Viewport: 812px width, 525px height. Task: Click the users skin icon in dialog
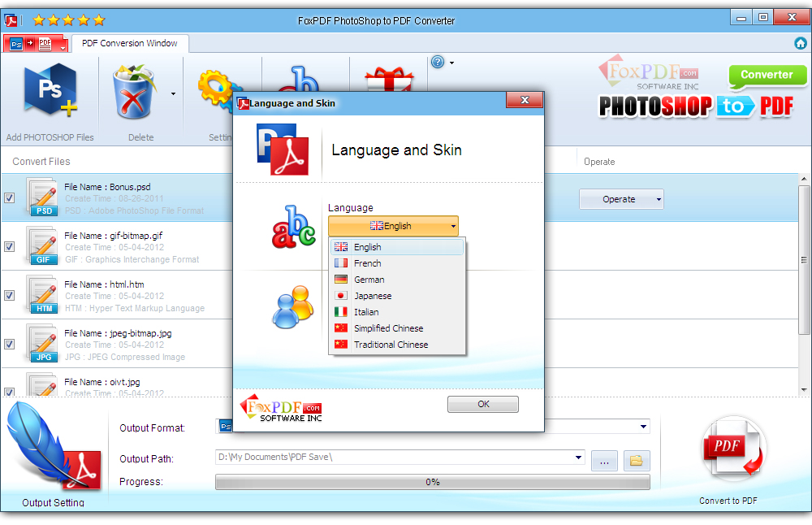(x=292, y=307)
